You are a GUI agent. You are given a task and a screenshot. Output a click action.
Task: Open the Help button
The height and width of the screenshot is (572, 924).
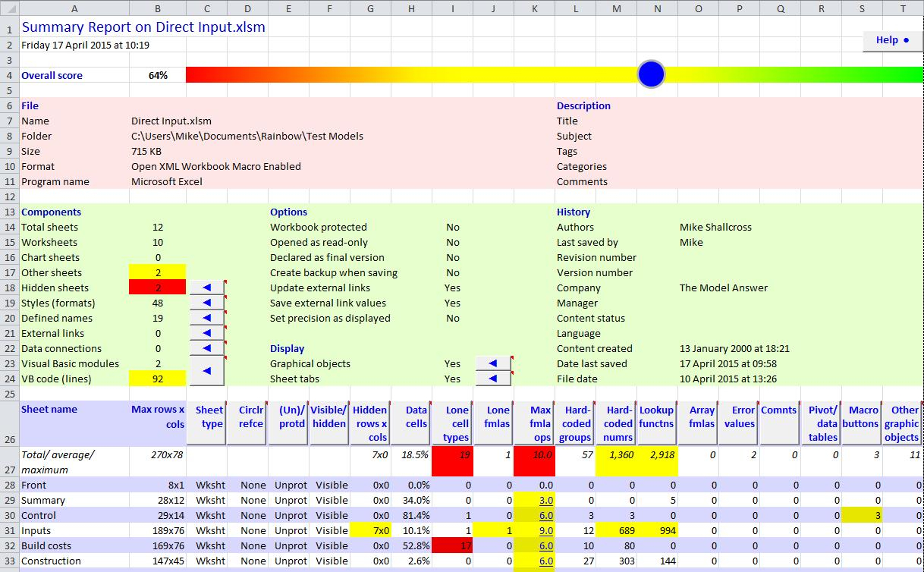pos(892,40)
